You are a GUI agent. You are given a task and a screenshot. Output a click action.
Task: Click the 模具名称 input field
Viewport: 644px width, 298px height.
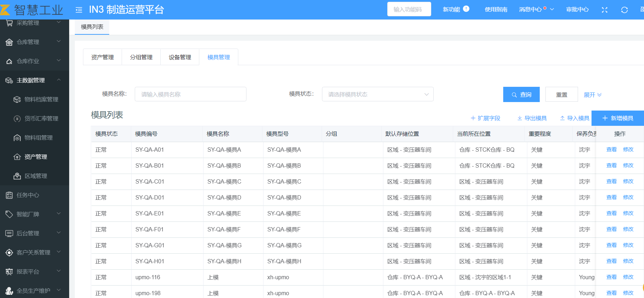(190, 94)
